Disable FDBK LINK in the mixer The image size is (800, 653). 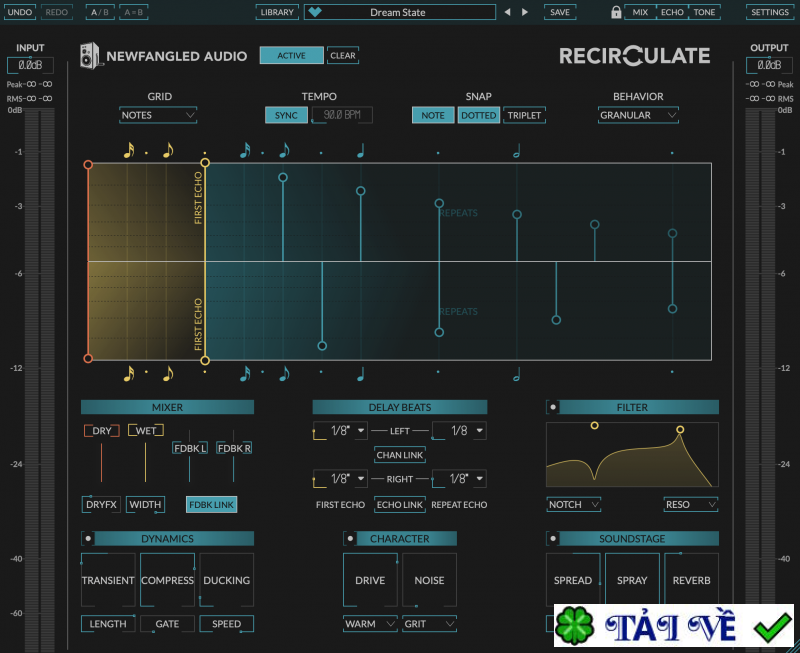(x=211, y=504)
